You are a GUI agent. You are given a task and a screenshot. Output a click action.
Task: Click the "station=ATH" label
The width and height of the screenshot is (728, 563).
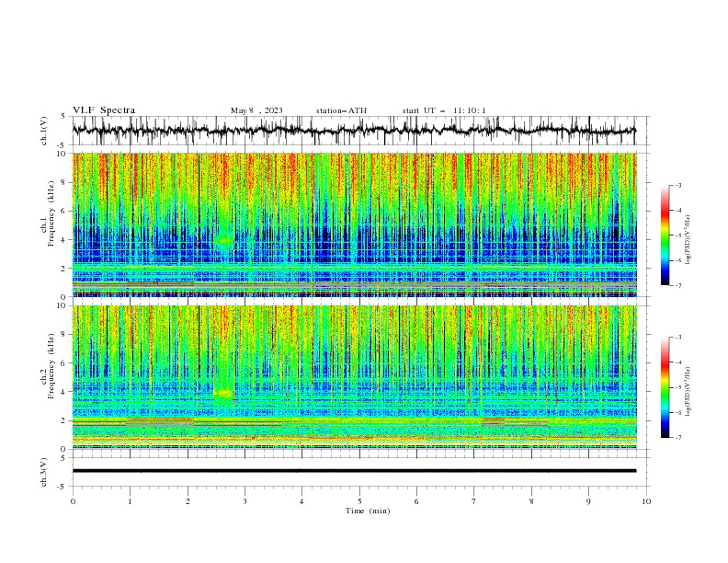coord(341,110)
